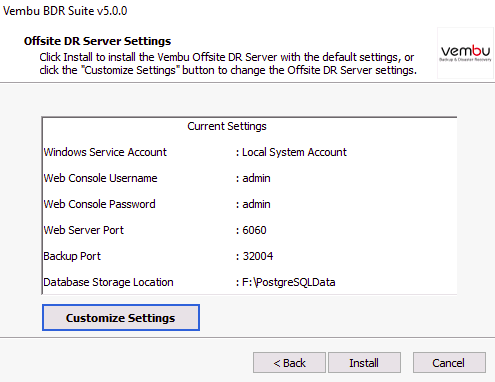Click the Vembu BDR Suite v5.0.0 title
Viewport: 495px width, 382px height.
(x=65, y=11)
